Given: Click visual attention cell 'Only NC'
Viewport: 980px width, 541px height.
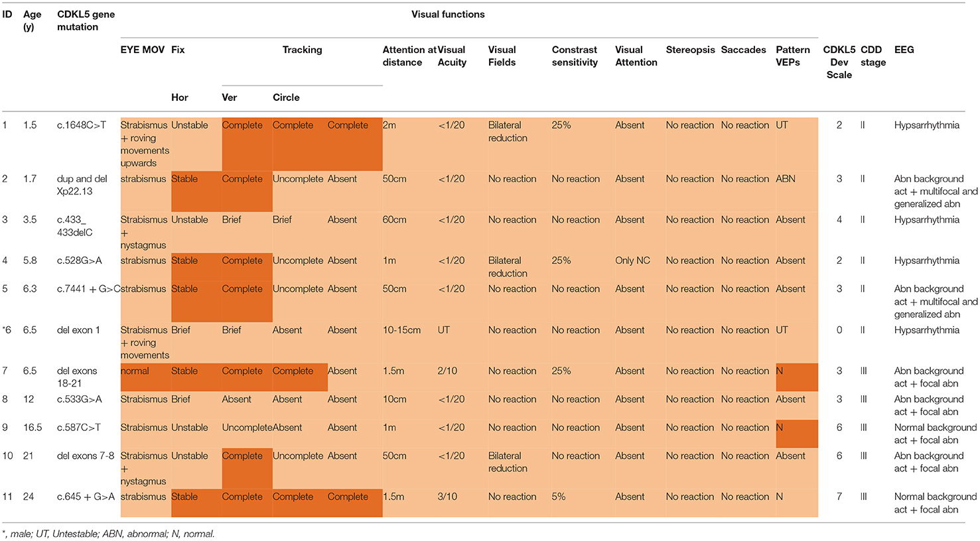Looking at the screenshot, I should (x=633, y=261).
